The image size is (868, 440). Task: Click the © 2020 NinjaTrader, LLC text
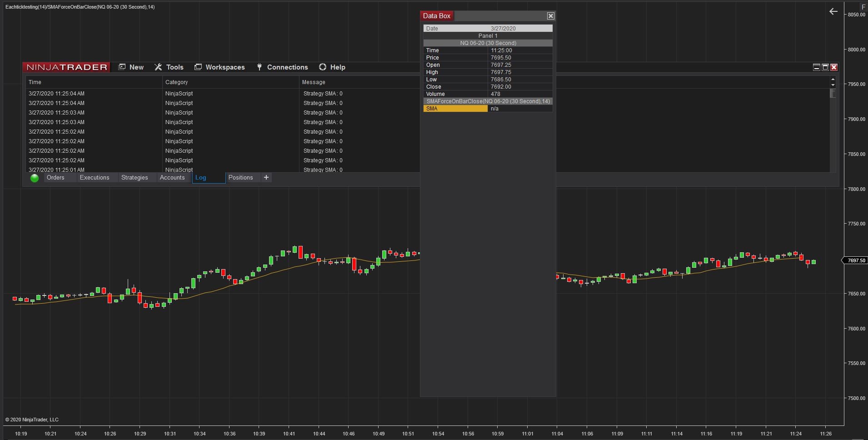tap(32, 420)
